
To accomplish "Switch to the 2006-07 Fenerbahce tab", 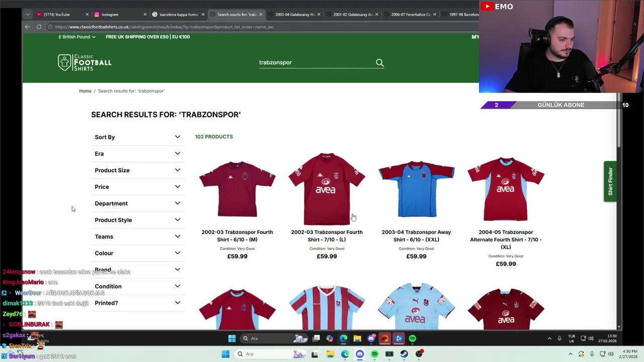I will (410, 15).
